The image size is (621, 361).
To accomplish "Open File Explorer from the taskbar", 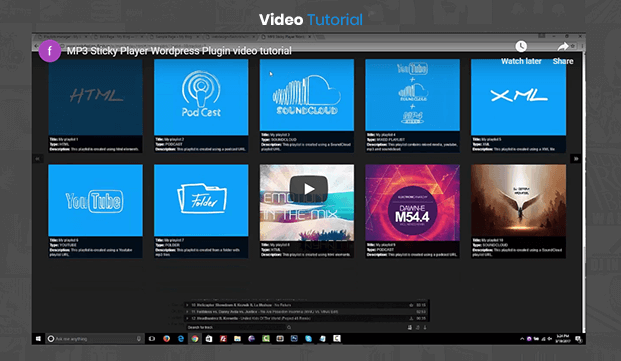I will point(237,339).
